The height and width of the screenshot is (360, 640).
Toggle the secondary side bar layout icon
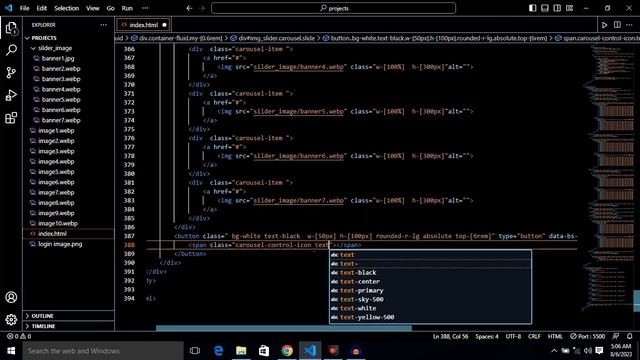557,8
